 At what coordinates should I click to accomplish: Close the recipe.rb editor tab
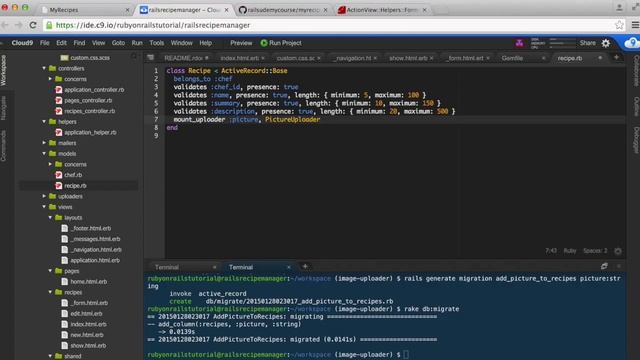[600, 58]
